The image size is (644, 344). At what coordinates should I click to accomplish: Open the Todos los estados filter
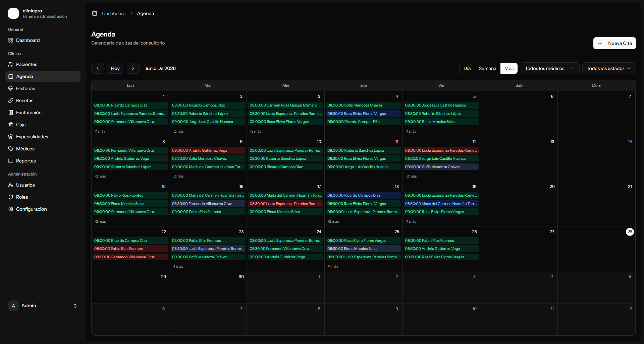pos(609,68)
